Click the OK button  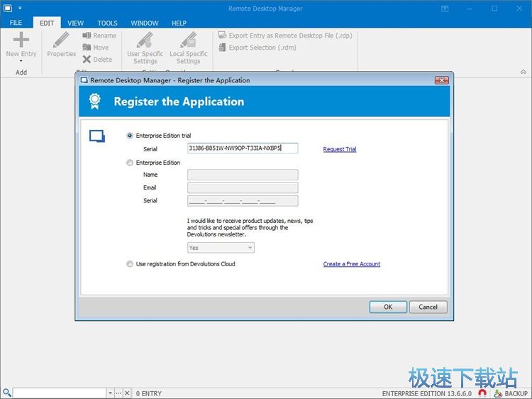point(388,307)
